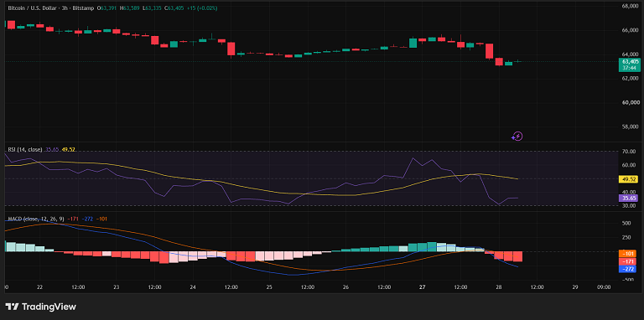The width and height of the screenshot is (644, 320).
Task: Click the MACD (close, 12, 26, 9) label
Action: point(36,219)
